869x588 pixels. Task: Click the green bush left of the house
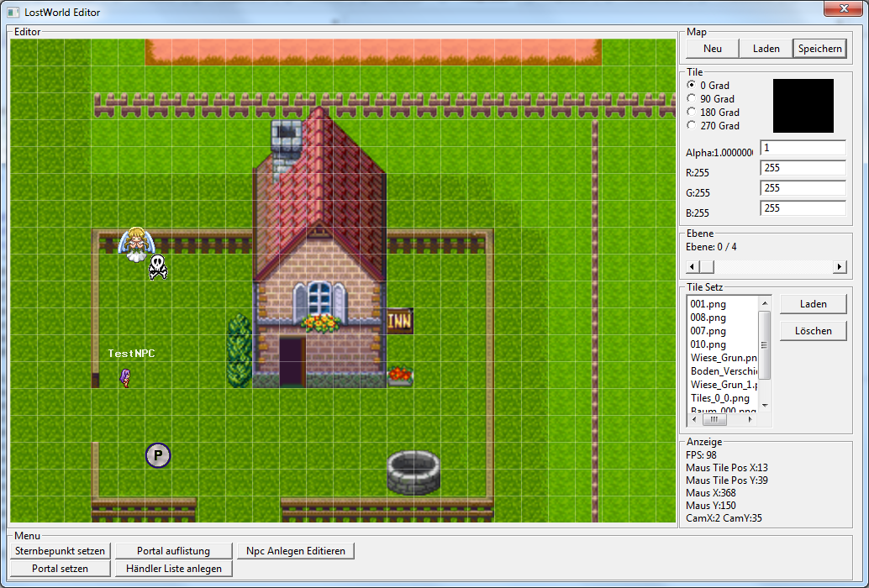pos(240,351)
